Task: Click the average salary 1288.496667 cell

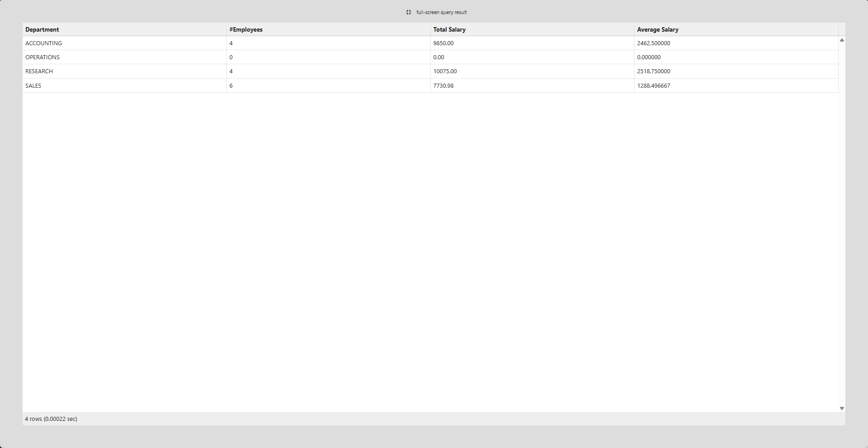Action: point(653,85)
